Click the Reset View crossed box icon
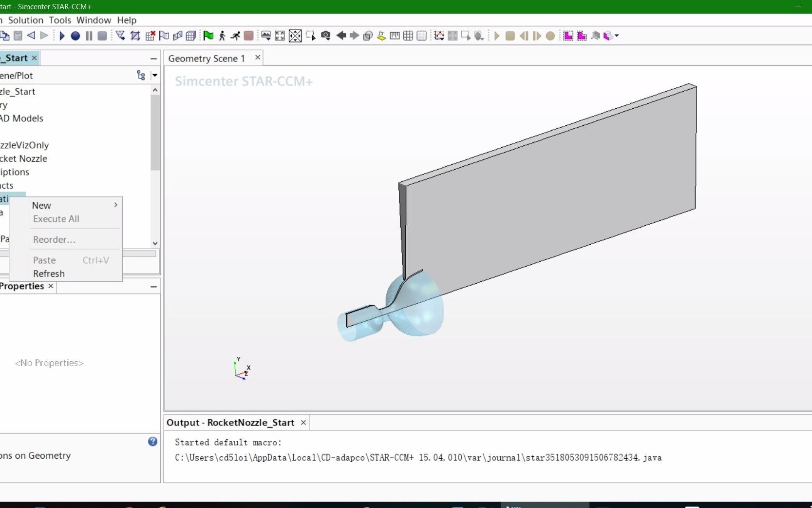Image resolution: width=812 pixels, height=508 pixels. pos(295,36)
